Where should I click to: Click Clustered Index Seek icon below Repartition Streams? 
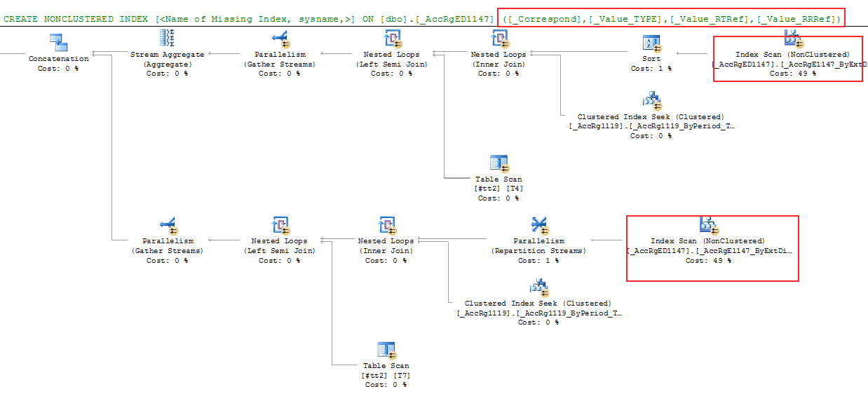point(539,287)
